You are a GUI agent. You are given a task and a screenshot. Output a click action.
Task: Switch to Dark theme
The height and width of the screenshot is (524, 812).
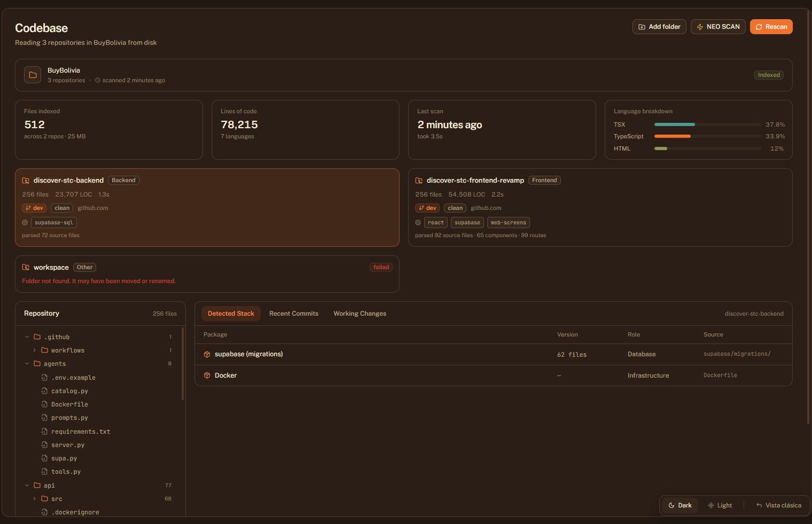click(680, 505)
